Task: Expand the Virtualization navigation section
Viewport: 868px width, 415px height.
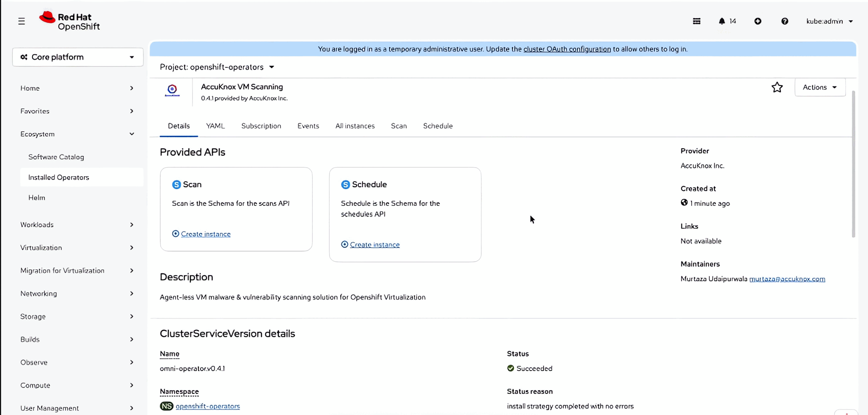Action: (x=77, y=247)
